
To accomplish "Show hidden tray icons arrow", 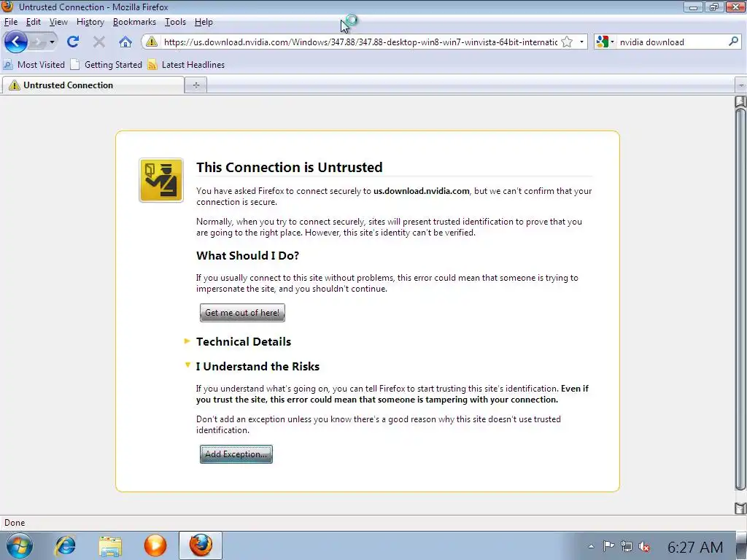I will tap(591, 547).
